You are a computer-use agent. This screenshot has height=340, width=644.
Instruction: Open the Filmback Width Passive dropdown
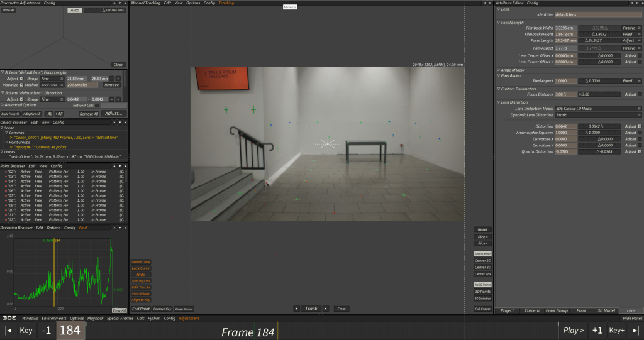click(631, 28)
